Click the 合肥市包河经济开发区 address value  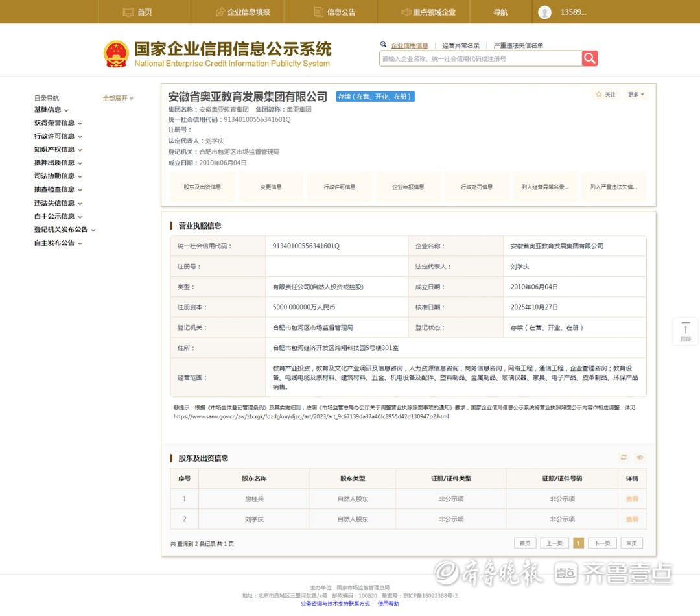click(x=335, y=348)
